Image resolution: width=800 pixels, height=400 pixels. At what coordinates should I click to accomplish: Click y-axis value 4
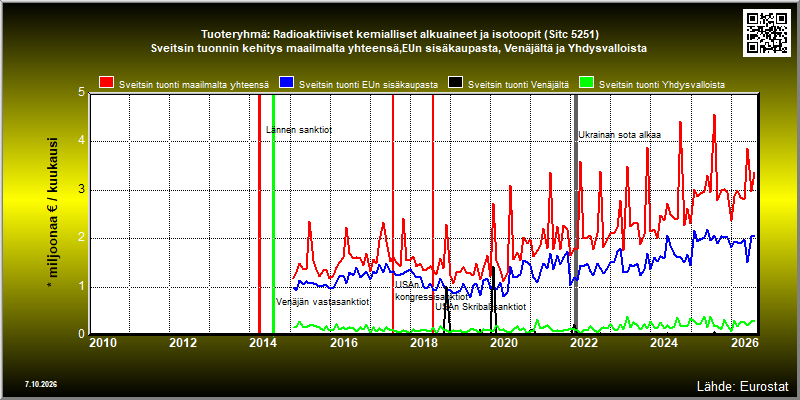click(81, 141)
